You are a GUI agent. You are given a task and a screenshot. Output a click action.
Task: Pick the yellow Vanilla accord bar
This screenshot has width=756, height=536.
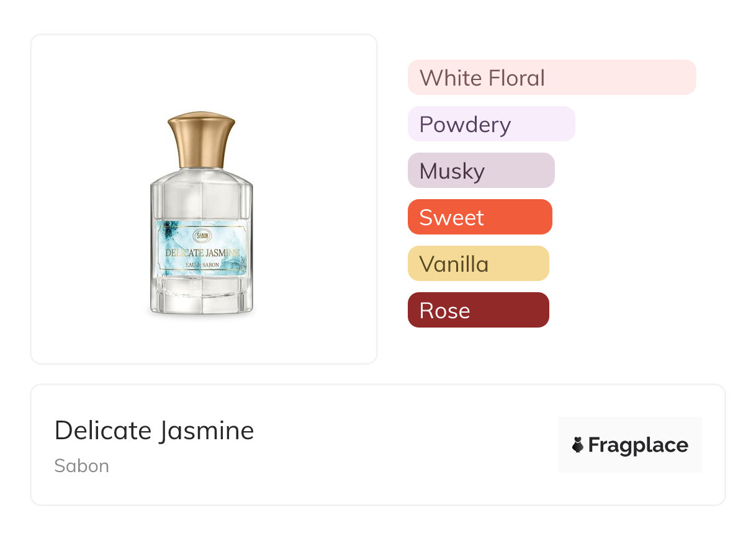pos(478,264)
